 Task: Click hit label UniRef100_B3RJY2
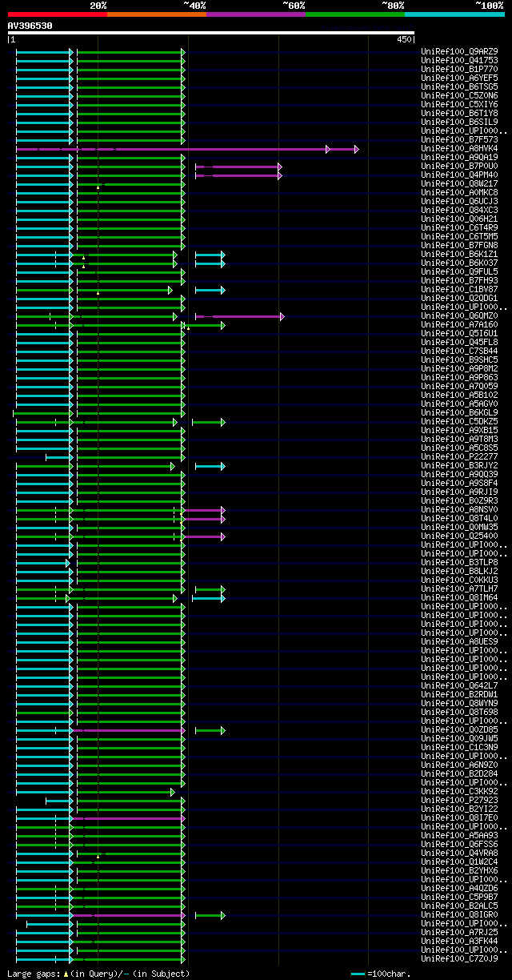[459, 466]
